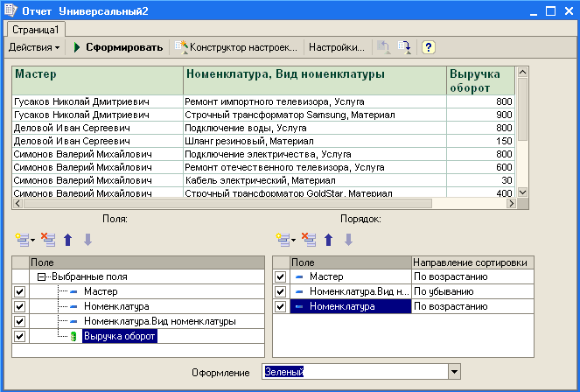
Task: Move sort item up in Порядок panel
Action: click(x=329, y=239)
